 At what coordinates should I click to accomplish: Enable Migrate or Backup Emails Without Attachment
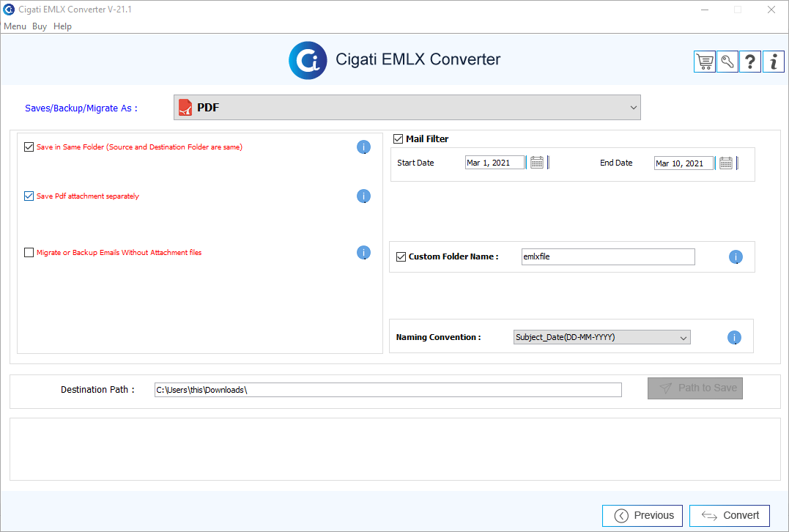[29, 253]
